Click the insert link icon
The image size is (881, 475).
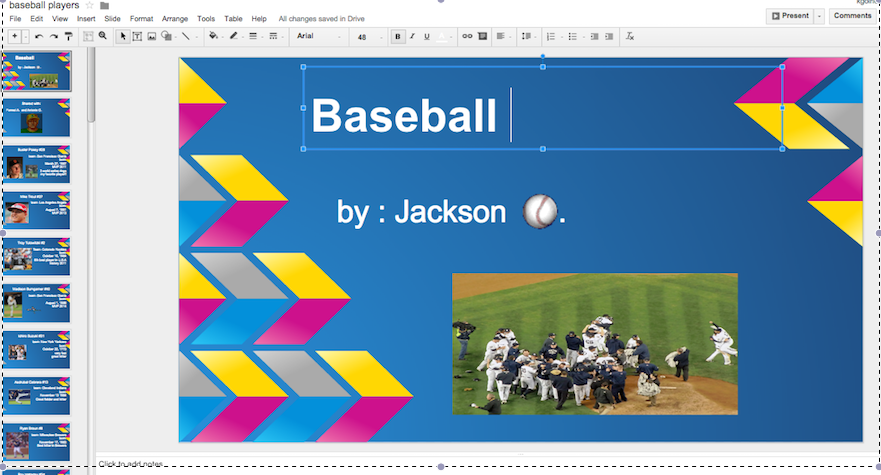coord(467,36)
